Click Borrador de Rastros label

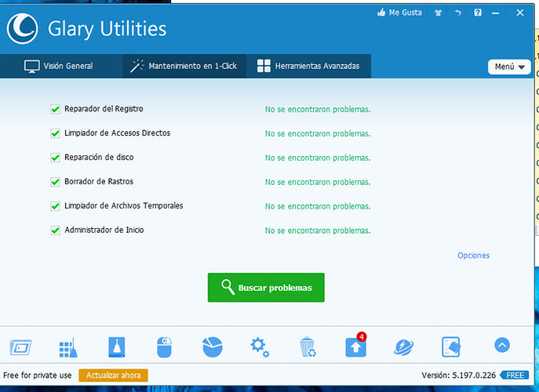tap(99, 181)
